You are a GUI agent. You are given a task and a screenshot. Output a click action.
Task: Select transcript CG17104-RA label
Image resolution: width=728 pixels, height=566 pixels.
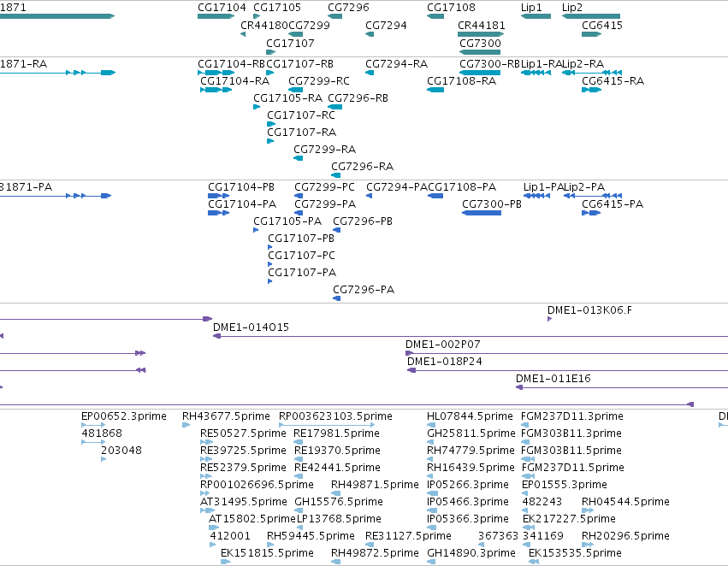click(235, 81)
